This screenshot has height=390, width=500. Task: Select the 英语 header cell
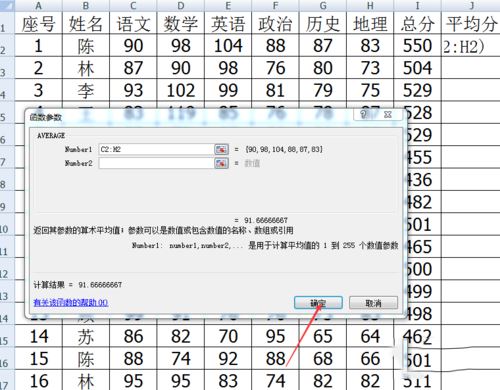[228, 23]
